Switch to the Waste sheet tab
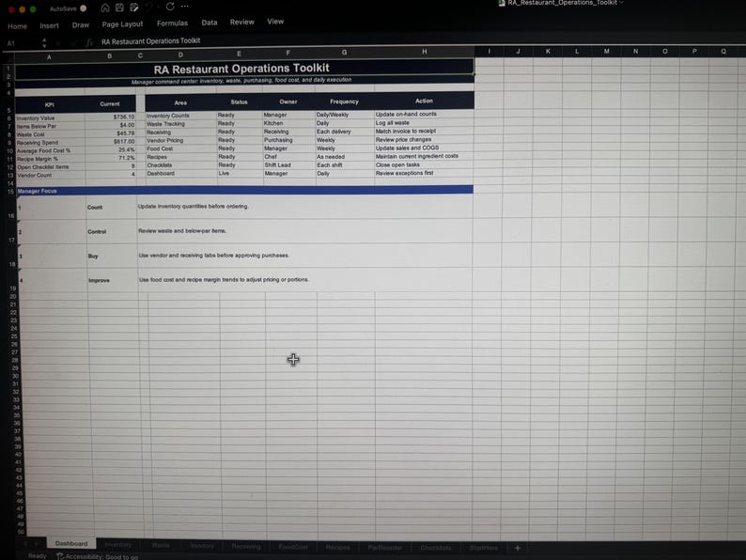The width and height of the screenshot is (746, 560). pos(161,545)
